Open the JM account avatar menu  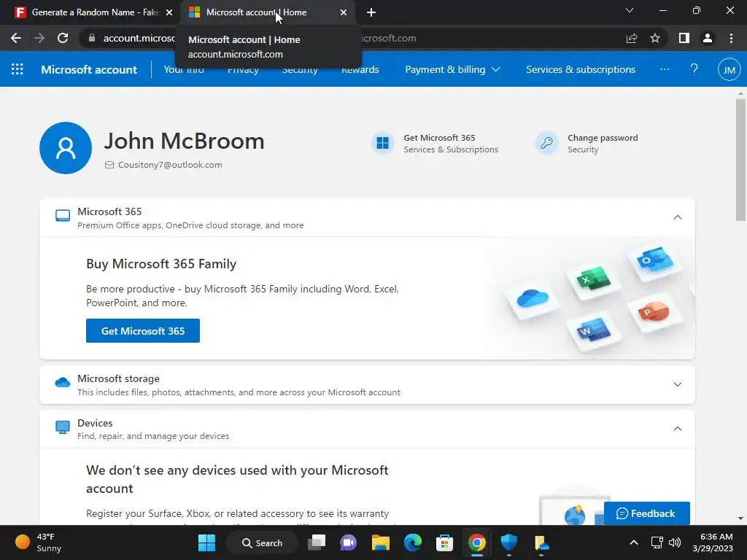coord(729,69)
